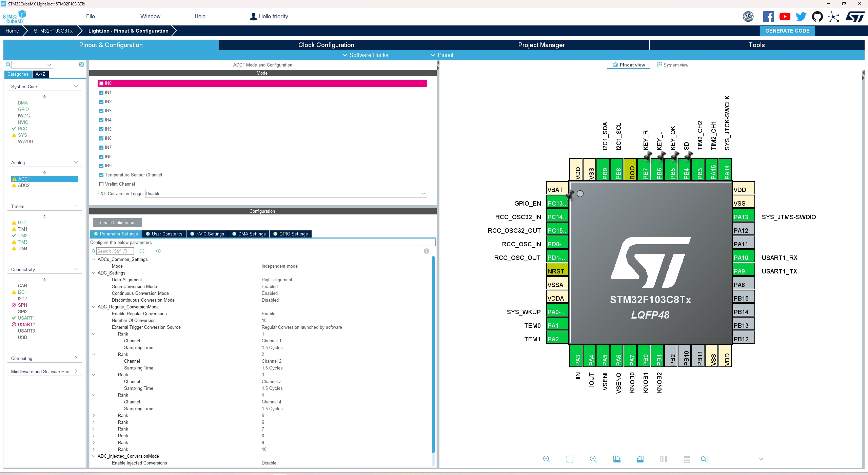The image size is (868, 475).
Task: Click the 10-year anniversary badge icon
Action: (748, 17)
